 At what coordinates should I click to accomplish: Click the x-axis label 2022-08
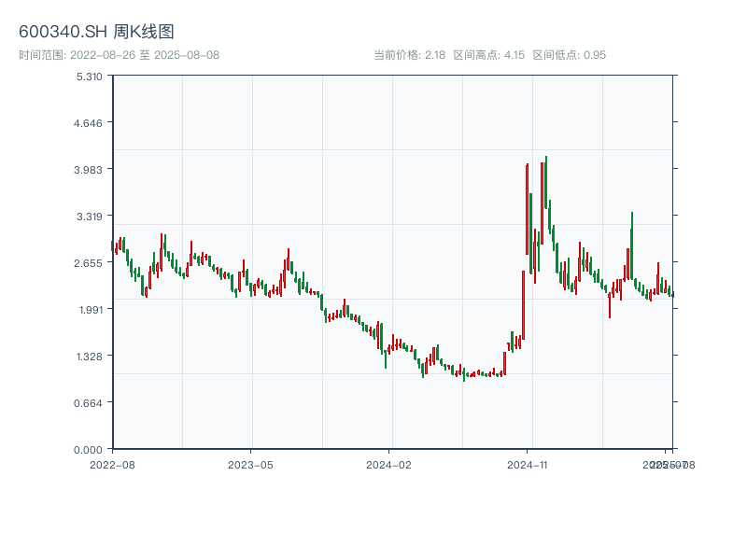(x=112, y=465)
